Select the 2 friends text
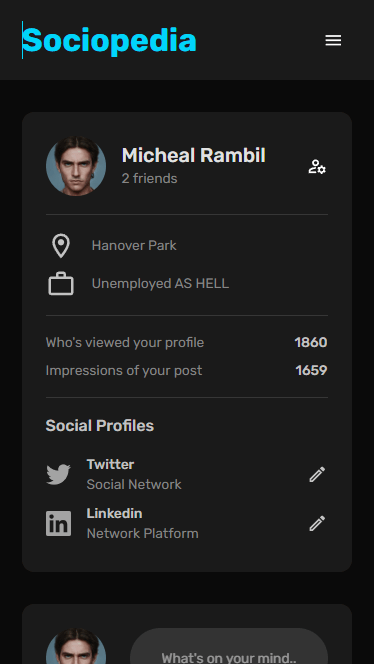The image size is (374, 664). point(149,178)
